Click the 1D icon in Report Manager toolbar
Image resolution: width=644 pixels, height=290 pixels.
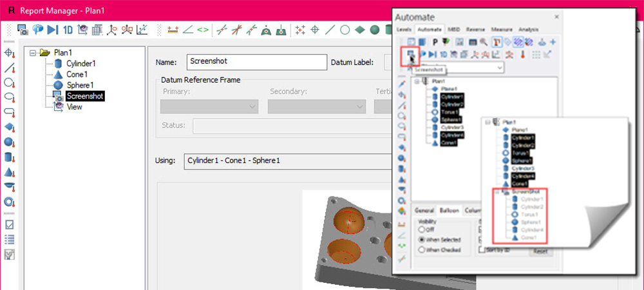(x=68, y=30)
